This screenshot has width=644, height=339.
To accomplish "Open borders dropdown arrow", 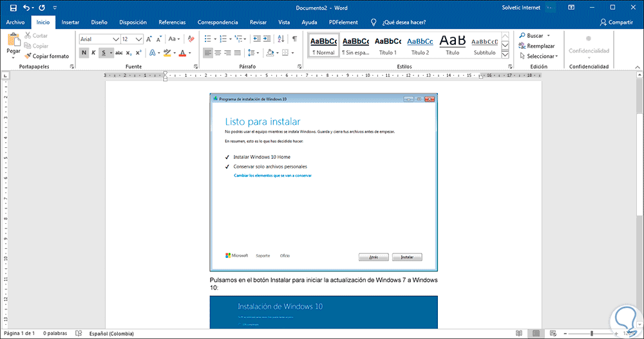I will pos(292,53).
